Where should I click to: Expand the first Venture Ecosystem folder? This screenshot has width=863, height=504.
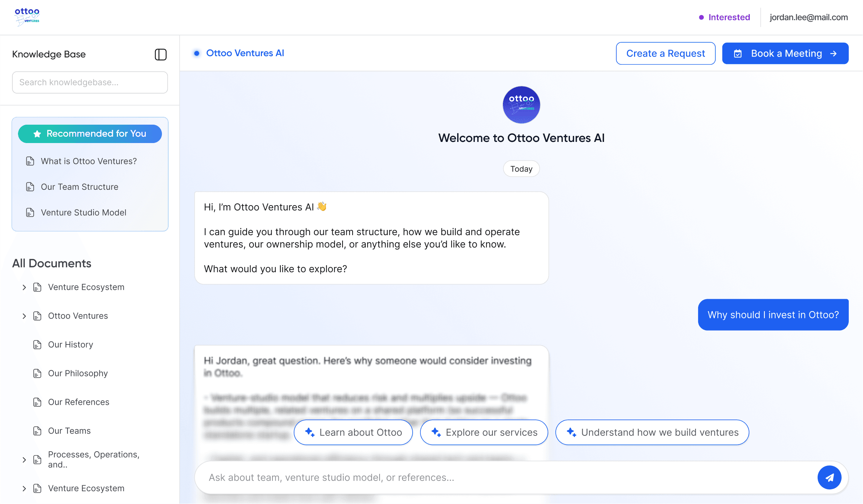click(24, 287)
